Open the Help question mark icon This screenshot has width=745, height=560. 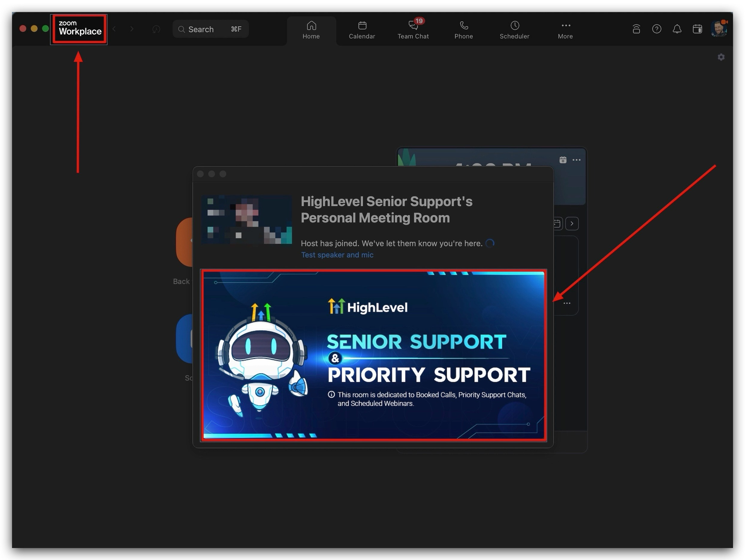(656, 29)
